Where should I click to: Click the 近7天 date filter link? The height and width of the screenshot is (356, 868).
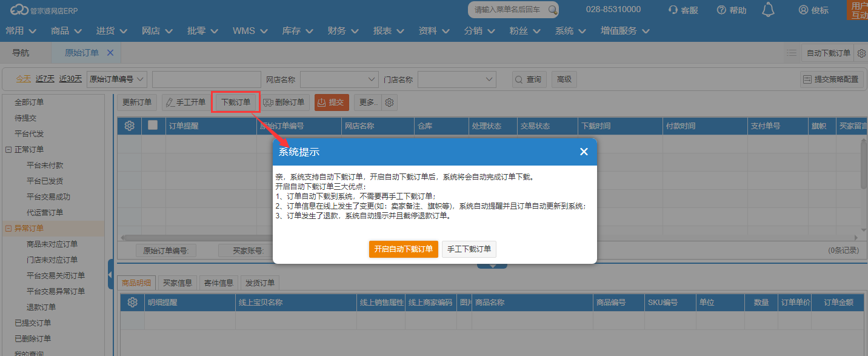(45, 79)
